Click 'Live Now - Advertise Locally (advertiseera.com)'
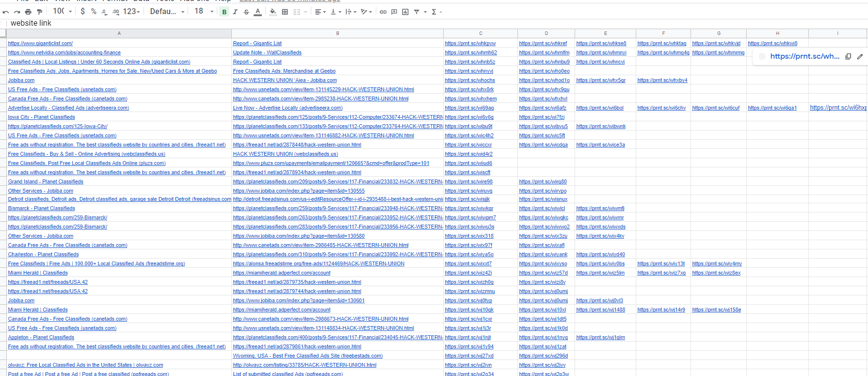The height and width of the screenshot is (376, 868). 288,108
